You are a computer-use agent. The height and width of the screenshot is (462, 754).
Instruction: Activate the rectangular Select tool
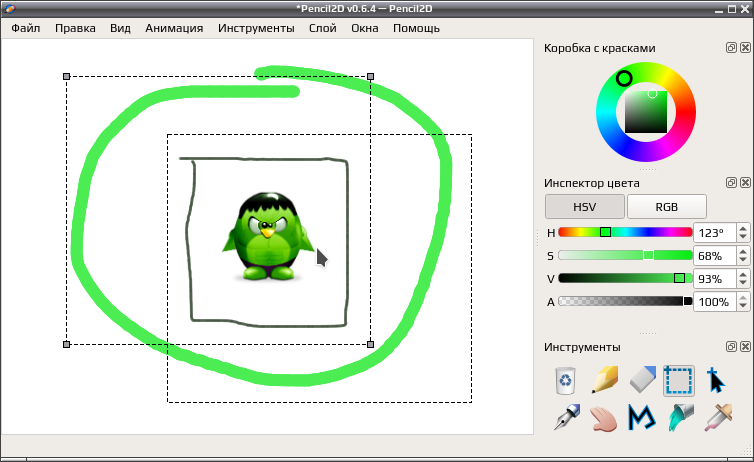pyautogui.click(x=679, y=381)
